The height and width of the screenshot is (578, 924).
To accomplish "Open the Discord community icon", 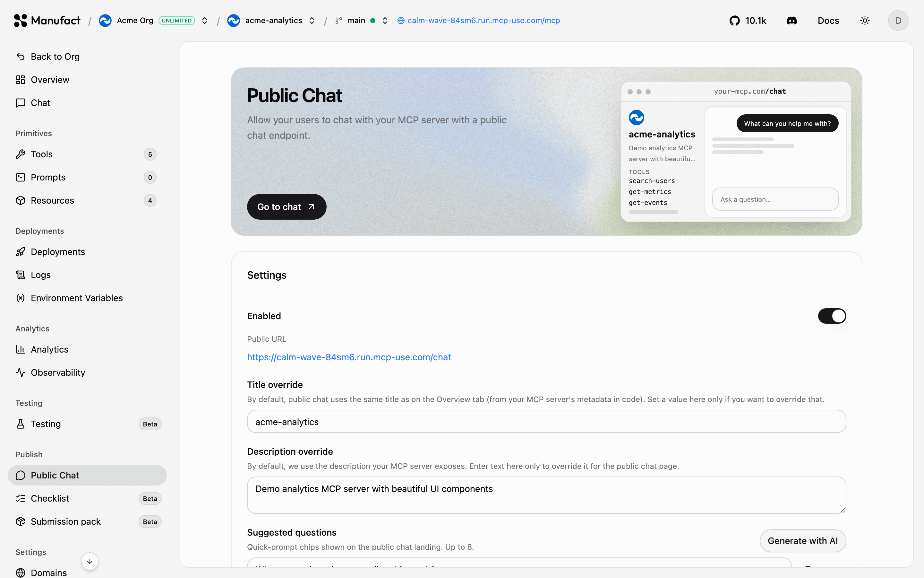I will click(x=791, y=21).
